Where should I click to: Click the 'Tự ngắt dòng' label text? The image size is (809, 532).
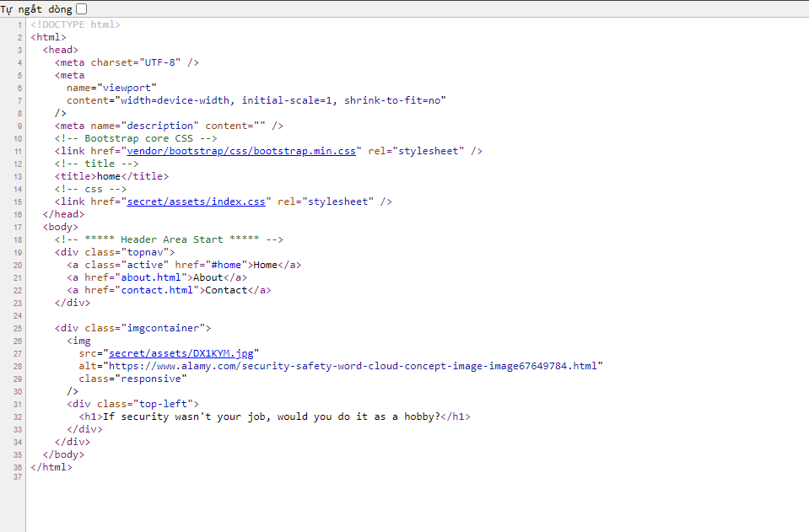tap(36, 8)
